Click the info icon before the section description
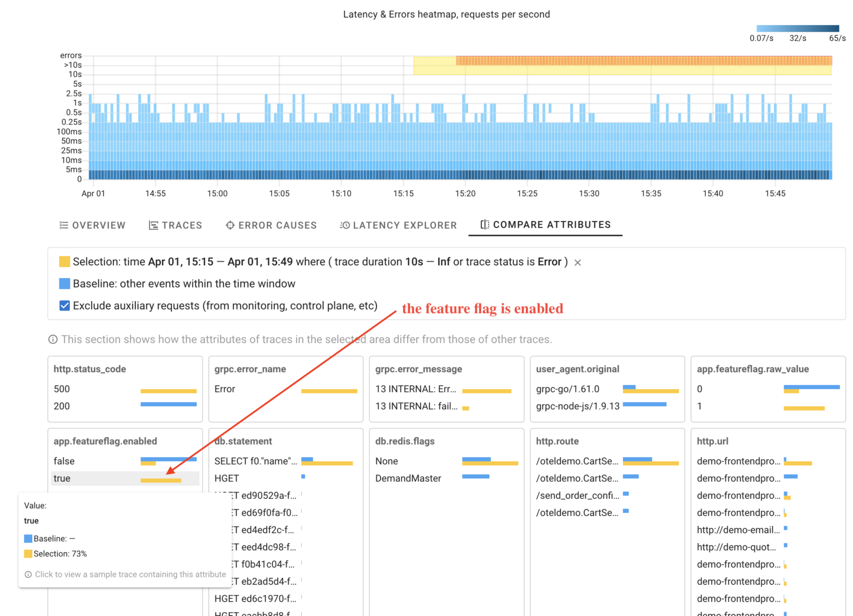 pos(53,339)
